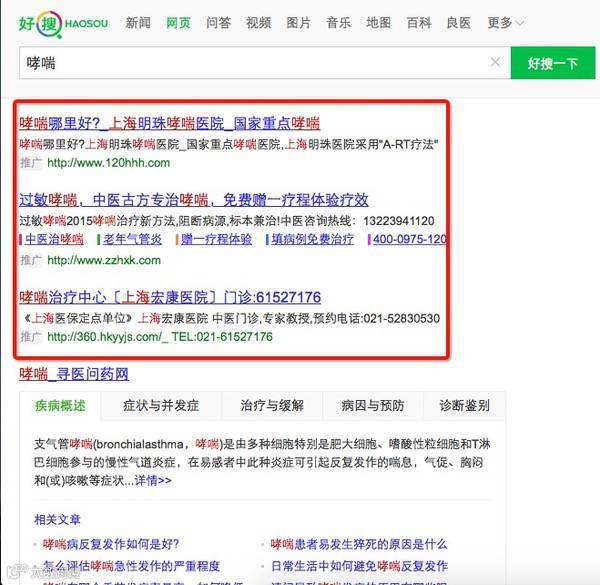Click the 详情>> details link

click(153, 481)
